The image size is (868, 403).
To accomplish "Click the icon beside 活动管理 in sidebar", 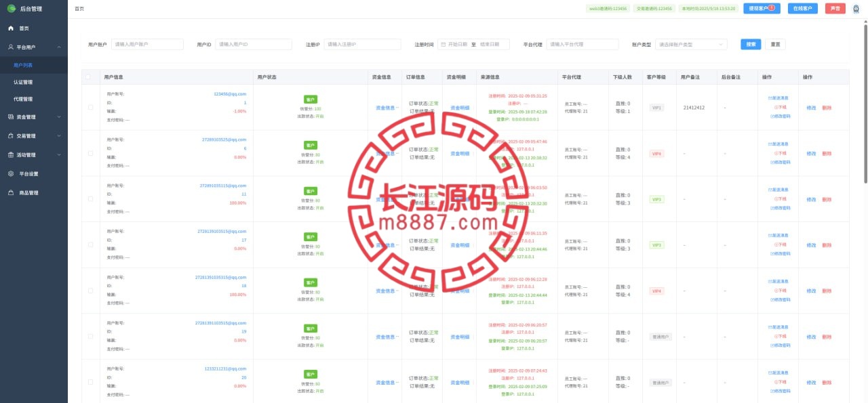I will [x=11, y=154].
